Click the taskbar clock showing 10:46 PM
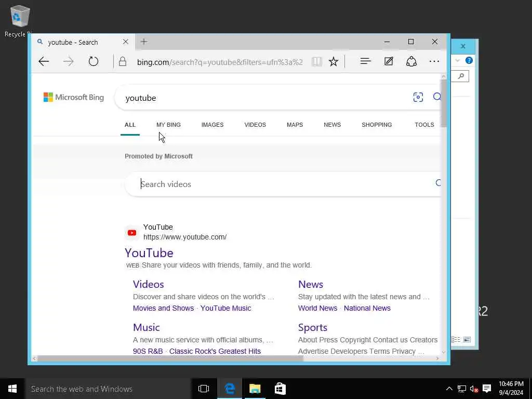 [511, 389]
